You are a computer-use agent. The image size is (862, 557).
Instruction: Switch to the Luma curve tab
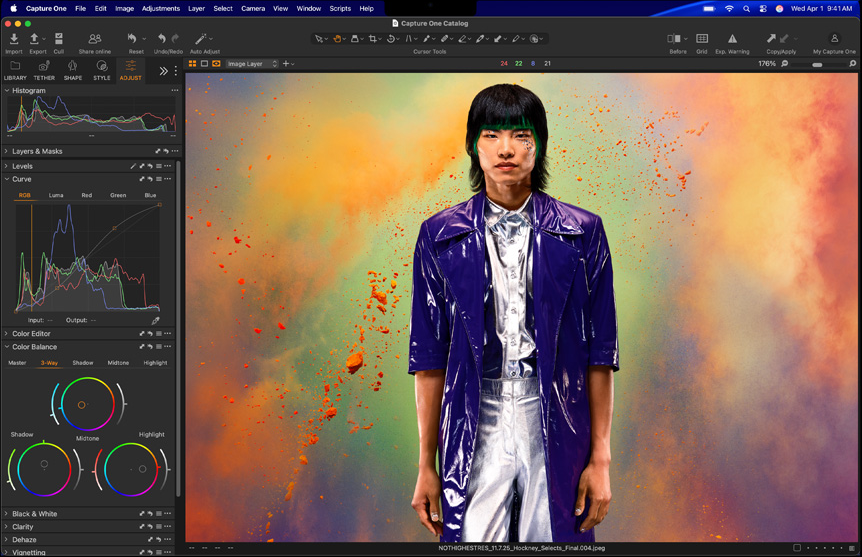56,195
